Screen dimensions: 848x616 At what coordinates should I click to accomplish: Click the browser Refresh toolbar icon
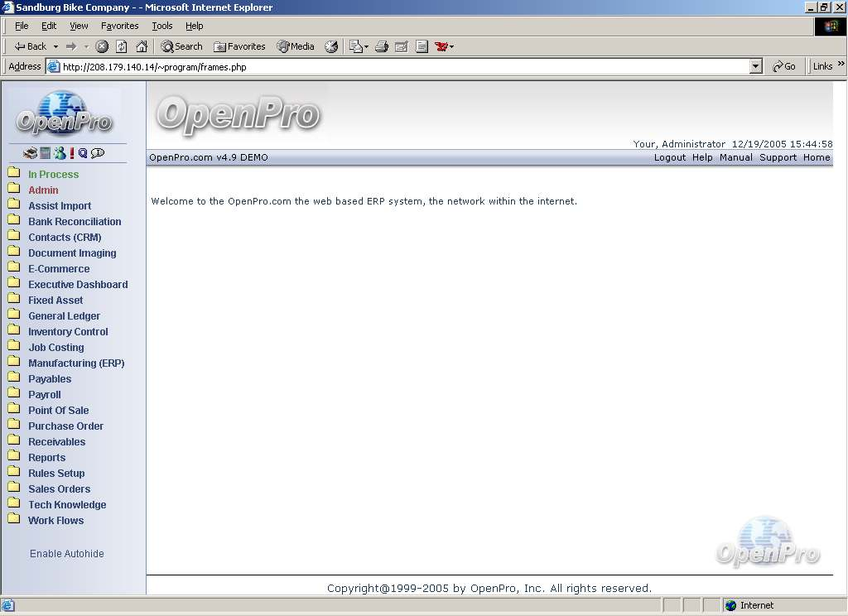[x=122, y=46]
